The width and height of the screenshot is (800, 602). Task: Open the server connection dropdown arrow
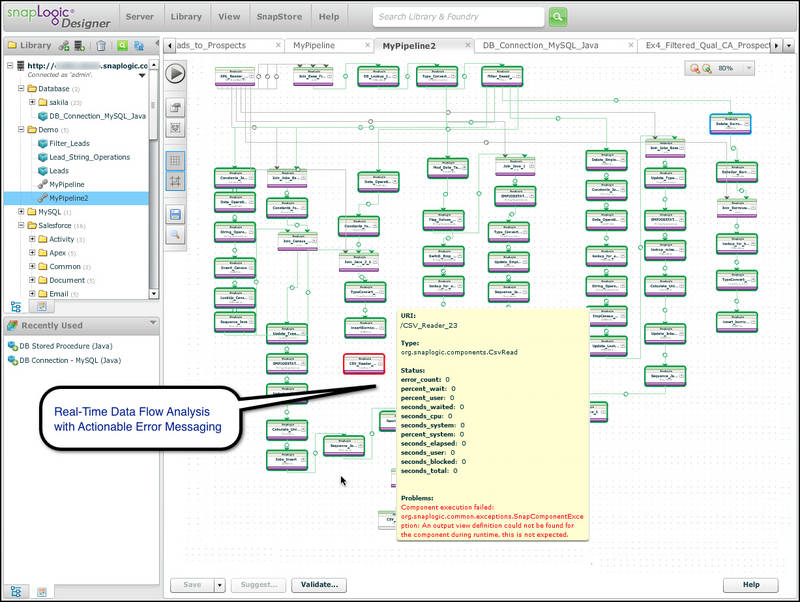click(142, 76)
